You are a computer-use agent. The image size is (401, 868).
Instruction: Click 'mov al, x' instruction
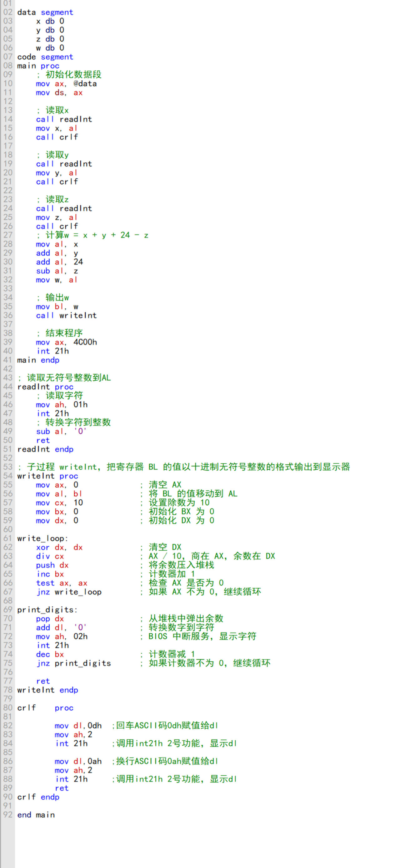point(57,244)
